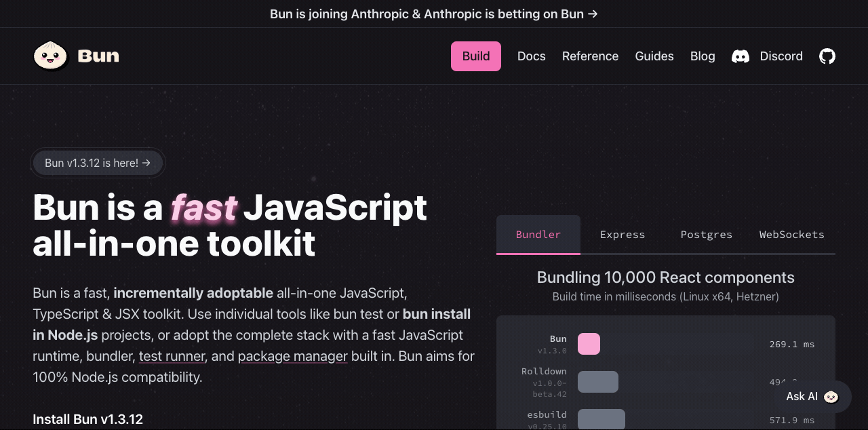Viewport: 868px width, 430px height.
Task: Click the gray esbuild benchmark bar
Action: coord(601,419)
